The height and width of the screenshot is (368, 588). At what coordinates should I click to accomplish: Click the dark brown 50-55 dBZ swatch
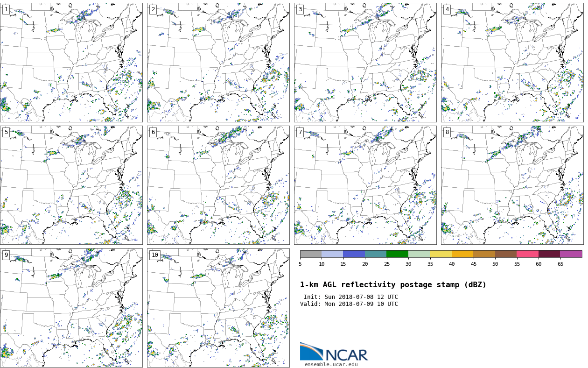click(506, 254)
